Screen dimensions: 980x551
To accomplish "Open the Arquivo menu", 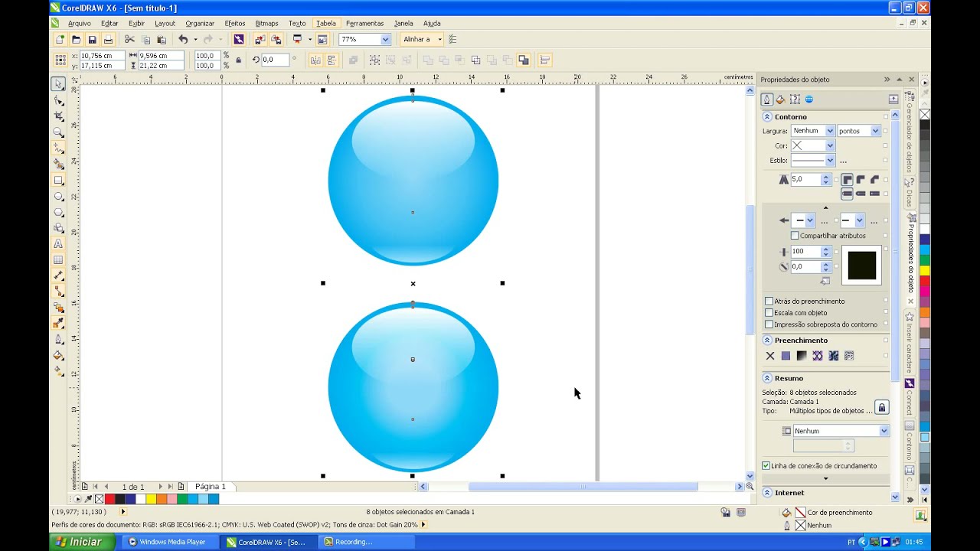I will (79, 23).
